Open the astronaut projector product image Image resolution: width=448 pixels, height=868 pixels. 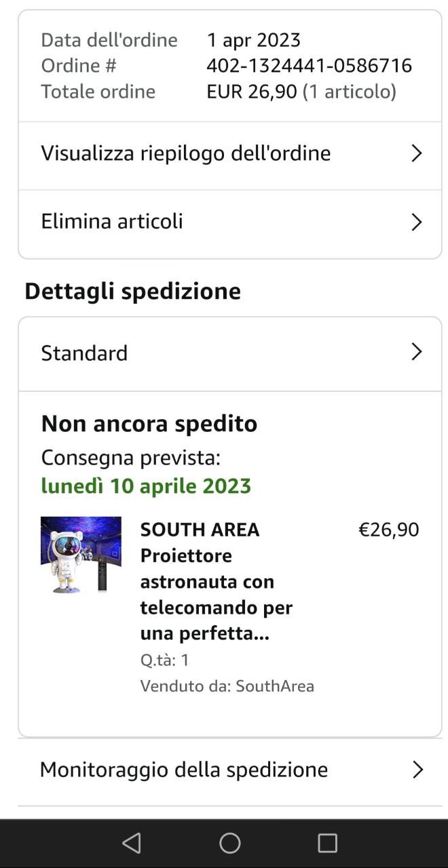click(81, 555)
